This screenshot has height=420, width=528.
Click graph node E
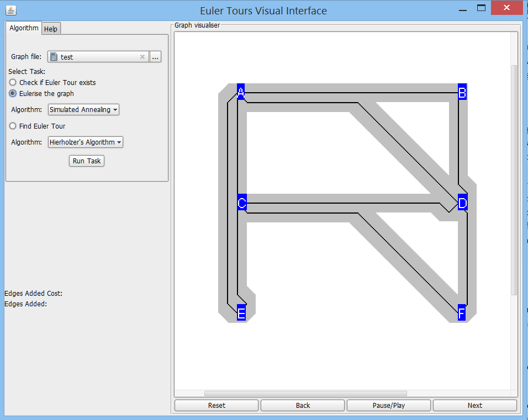pos(241,312)
